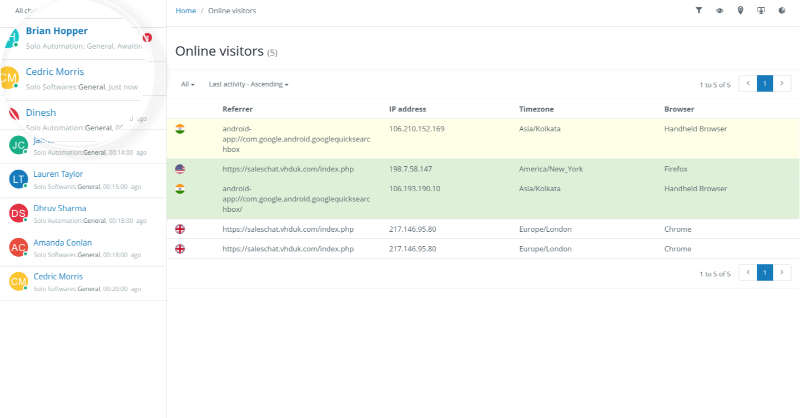800x418 pixels.
Task: Go to Home via the breadcrumb
Action: (x=186, y=11)
